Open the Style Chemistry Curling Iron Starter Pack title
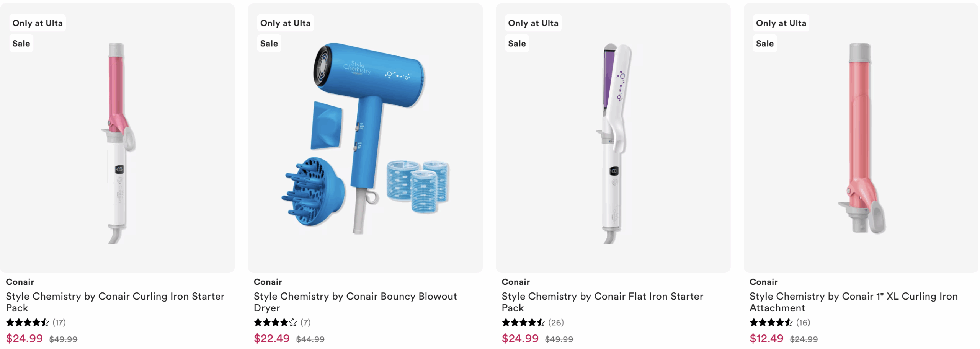Screen dimensions: 980x349 pos(115,302)
